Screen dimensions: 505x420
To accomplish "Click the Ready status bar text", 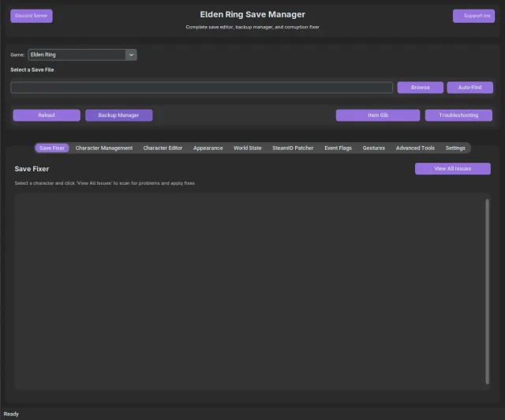I will coord(11,414).
